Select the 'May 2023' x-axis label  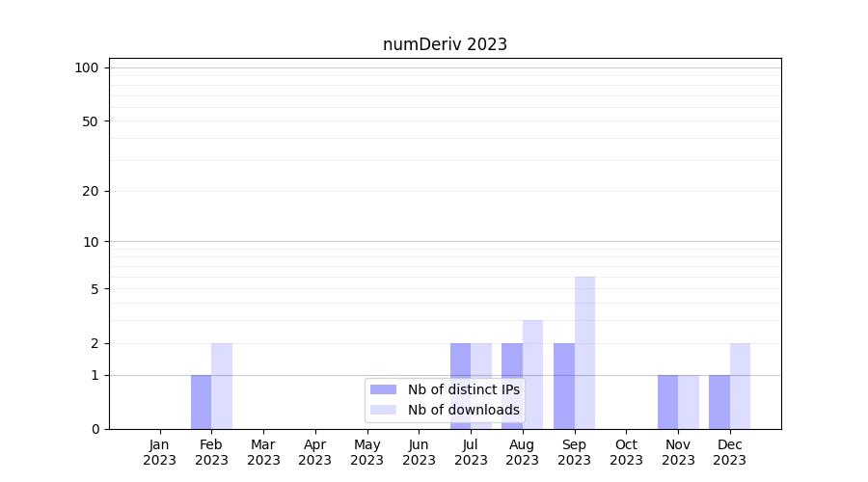tap(366, 452)
